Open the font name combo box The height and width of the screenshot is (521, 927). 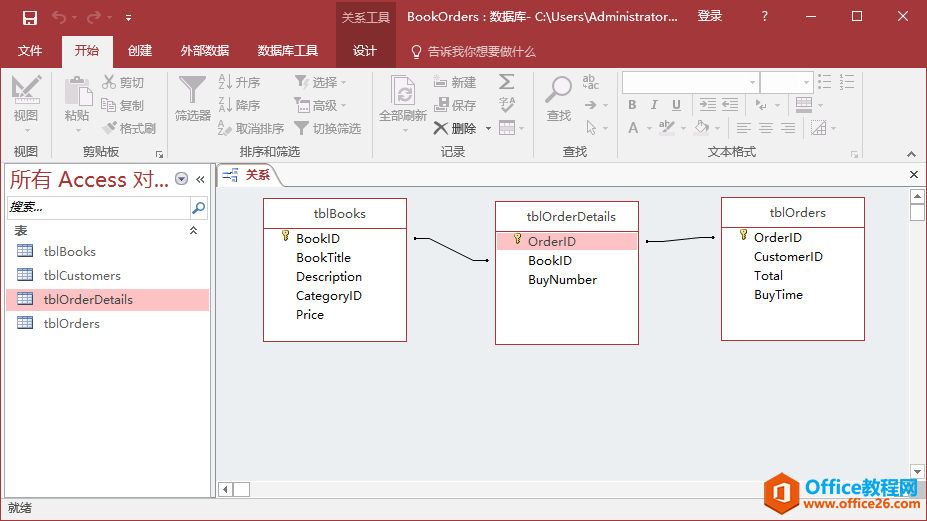pyautogui.click(x=690, y=82)
